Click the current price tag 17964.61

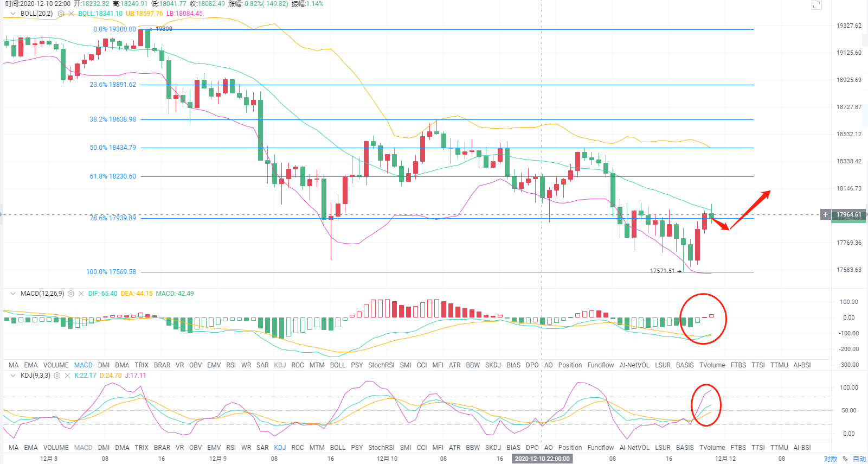[848, 215]
